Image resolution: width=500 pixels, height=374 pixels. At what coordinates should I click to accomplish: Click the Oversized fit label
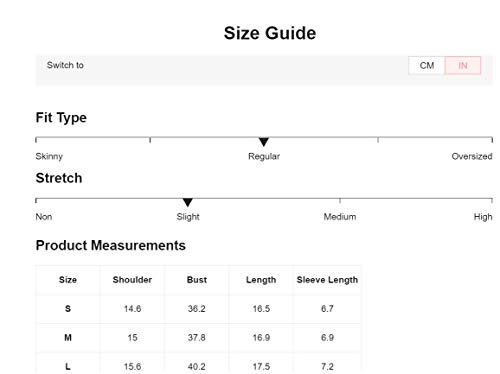pos(472,156)
